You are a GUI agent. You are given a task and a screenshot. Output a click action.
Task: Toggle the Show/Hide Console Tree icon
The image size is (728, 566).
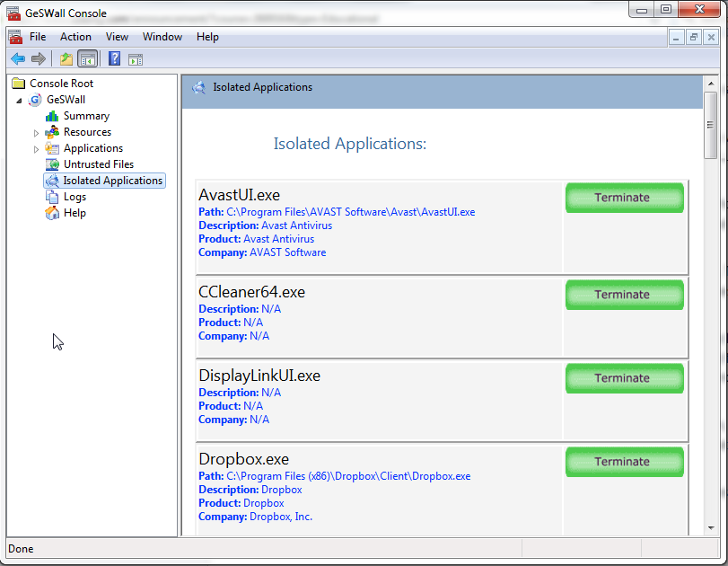click(x=88, y=59)
